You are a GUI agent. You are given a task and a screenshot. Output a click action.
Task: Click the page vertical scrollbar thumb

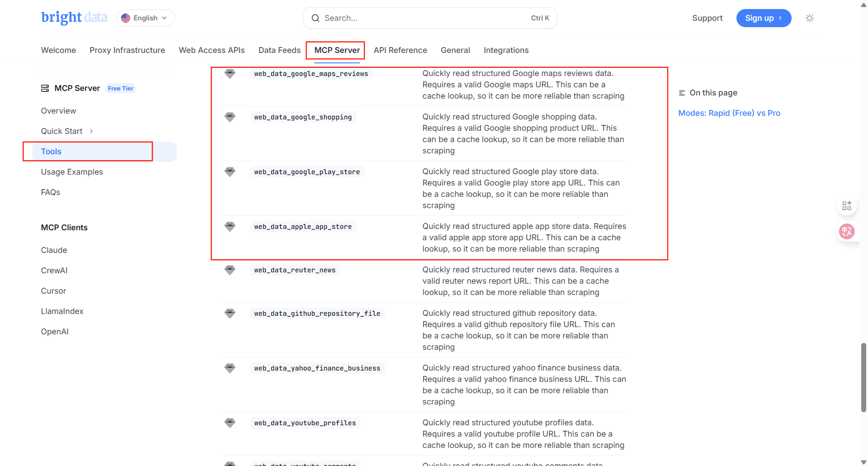pyautogui.click(x=863, y=377)
